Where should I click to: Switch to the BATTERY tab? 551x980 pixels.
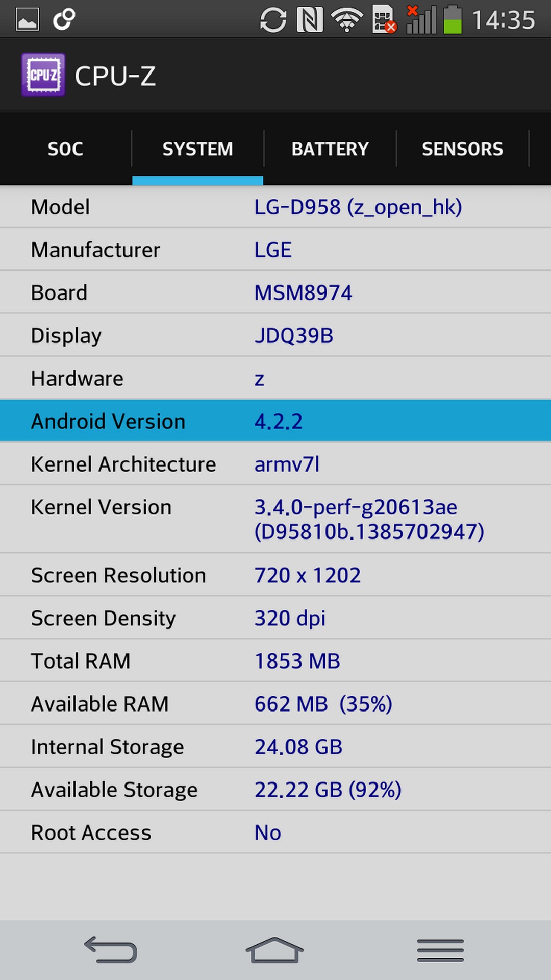coord(330,149)
